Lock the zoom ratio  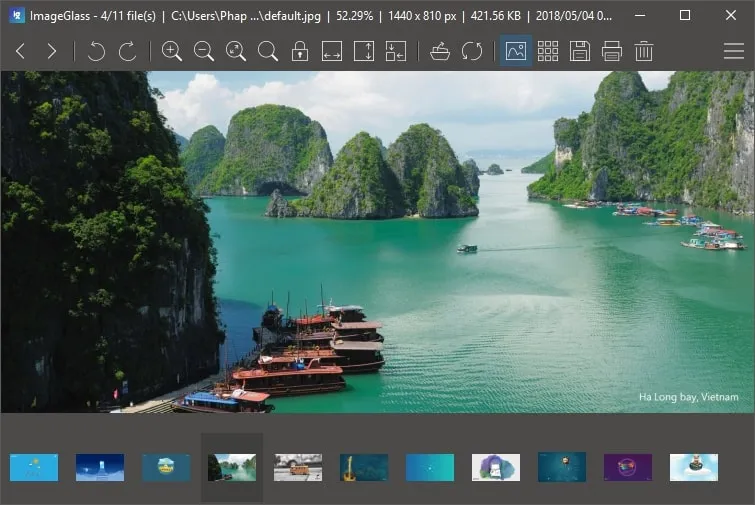coord(299,51)
